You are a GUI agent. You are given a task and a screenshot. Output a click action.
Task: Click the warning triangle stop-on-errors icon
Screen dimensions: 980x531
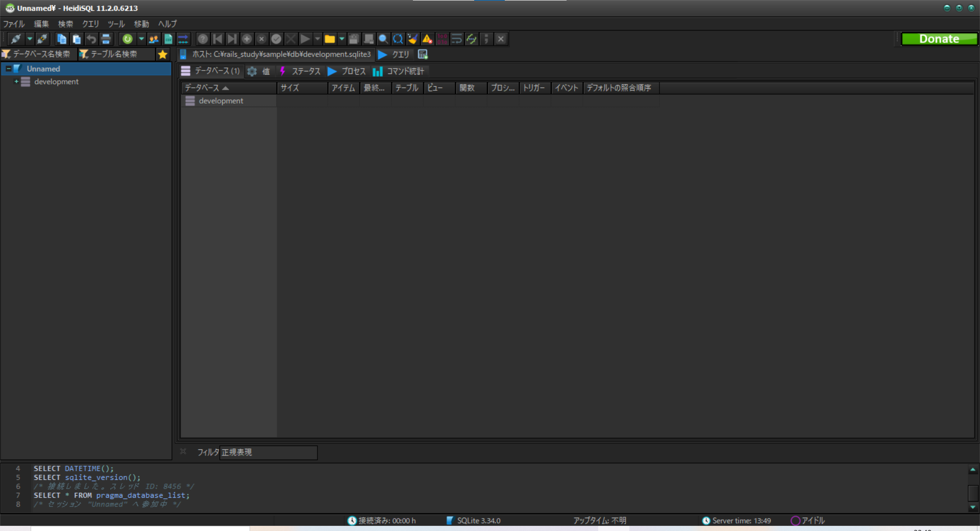click(427, 39)
